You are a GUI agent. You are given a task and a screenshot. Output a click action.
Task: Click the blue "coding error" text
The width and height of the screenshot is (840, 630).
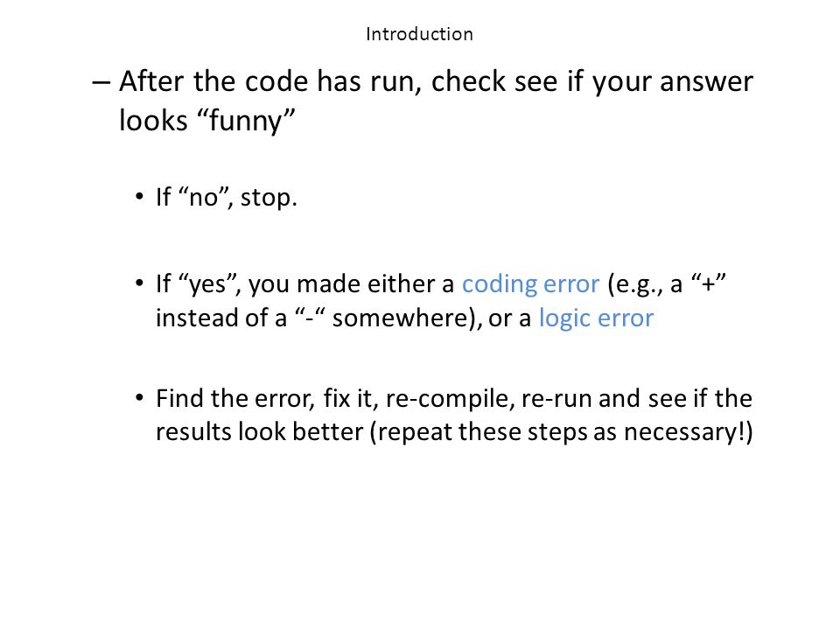pyautogui.click(x=530, y=284)
